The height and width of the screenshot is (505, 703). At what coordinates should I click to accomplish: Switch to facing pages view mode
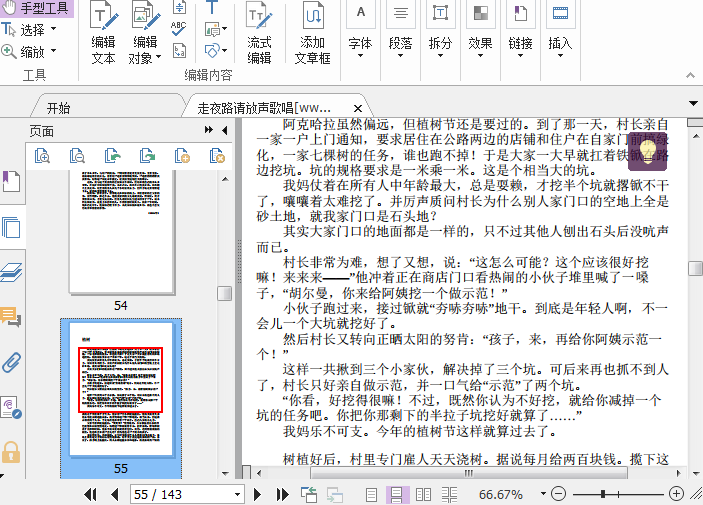click(423, 494)
